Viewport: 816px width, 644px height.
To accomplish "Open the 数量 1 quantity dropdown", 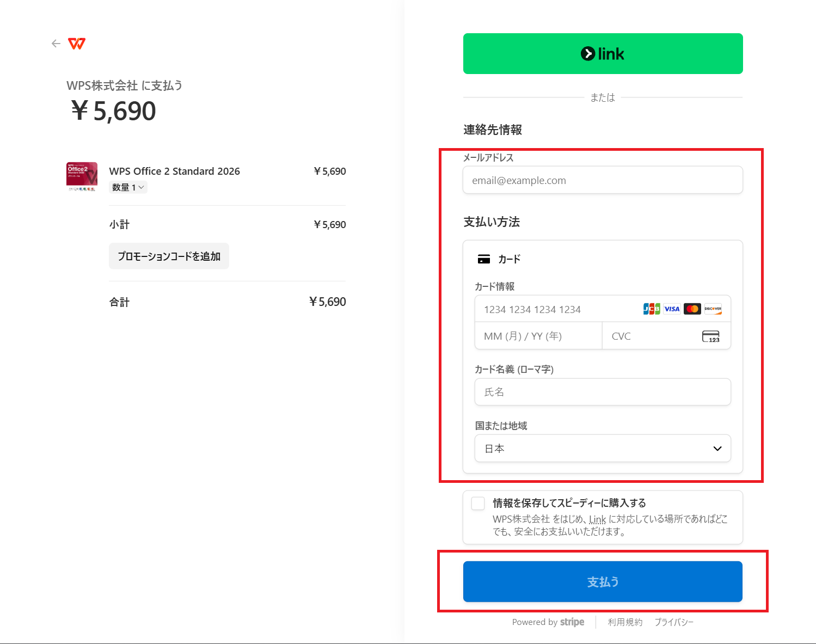I will point(128,187).
